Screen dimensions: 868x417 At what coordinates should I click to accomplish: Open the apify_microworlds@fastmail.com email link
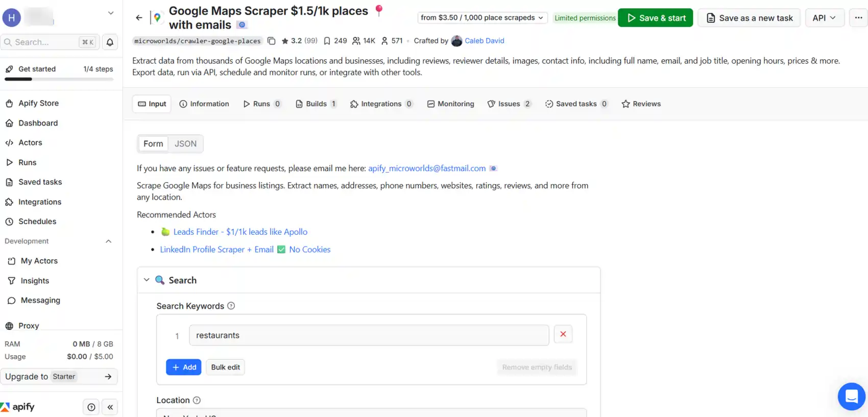[x=427, y=168]
